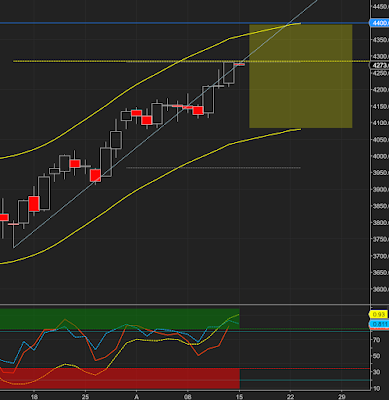Click the current price tag 4273
389x400 pixels.
(x=379, y=65)
